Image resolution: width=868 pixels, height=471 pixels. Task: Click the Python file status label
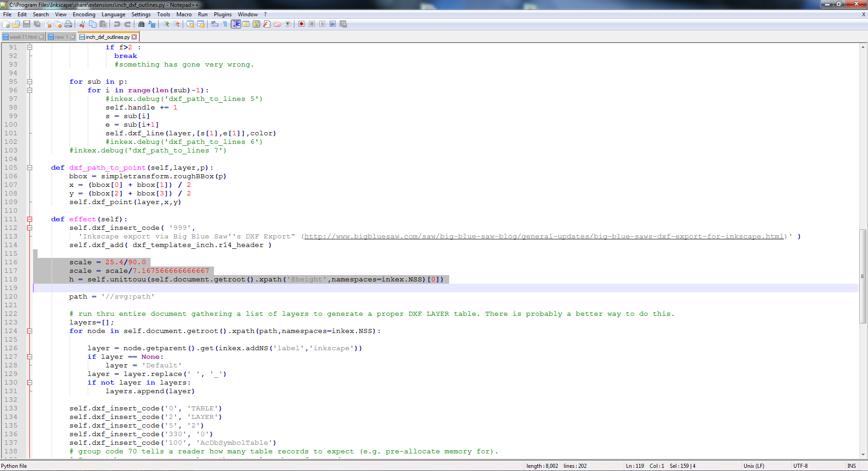[x=14, y=466]
